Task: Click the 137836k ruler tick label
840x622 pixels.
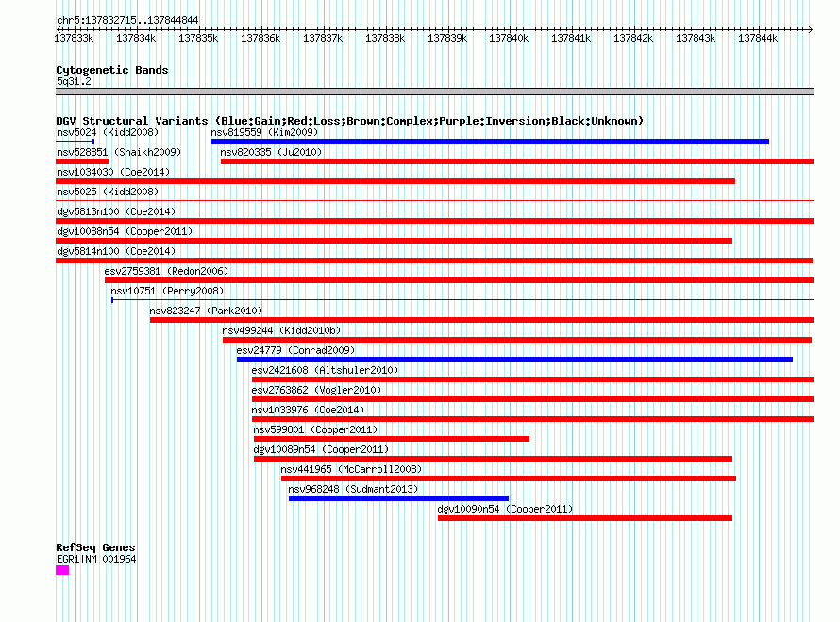Action: (x=260, y=38)
